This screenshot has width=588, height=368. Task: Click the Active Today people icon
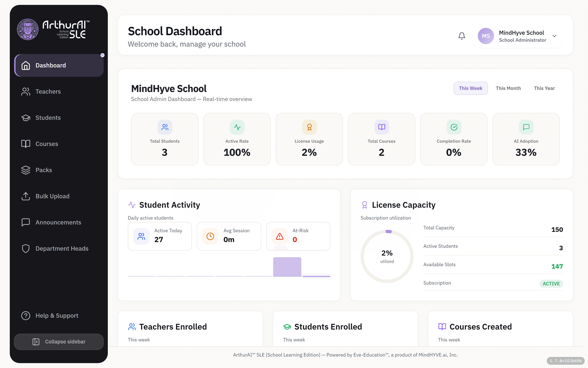pyautogui.click(x=141, y=237)
